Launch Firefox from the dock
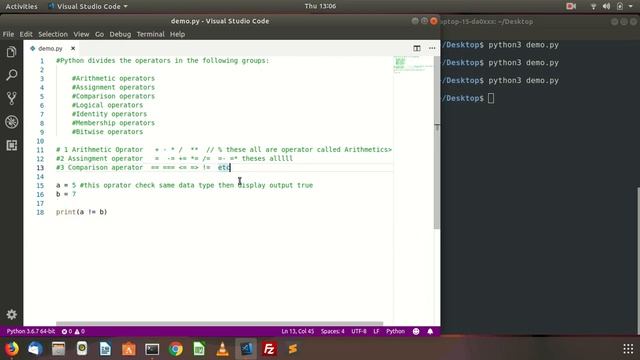The image size is (640, 360). point(12,349)
